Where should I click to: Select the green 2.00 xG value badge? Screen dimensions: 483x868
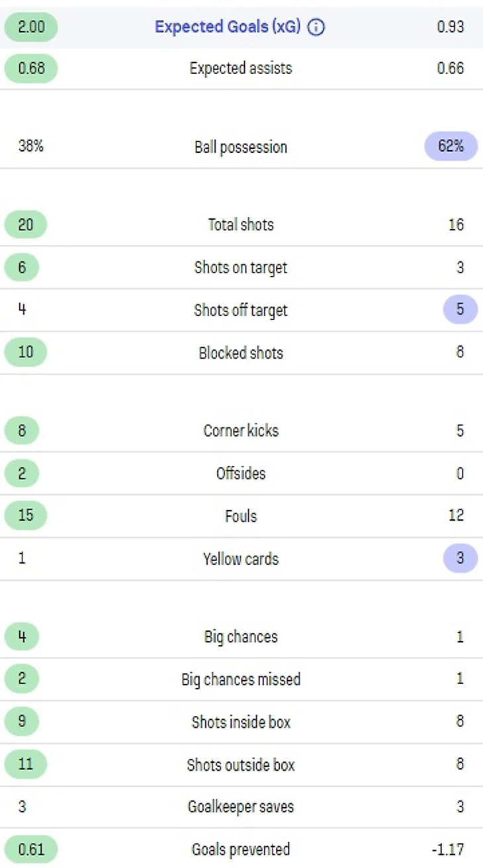pos(31,27)
